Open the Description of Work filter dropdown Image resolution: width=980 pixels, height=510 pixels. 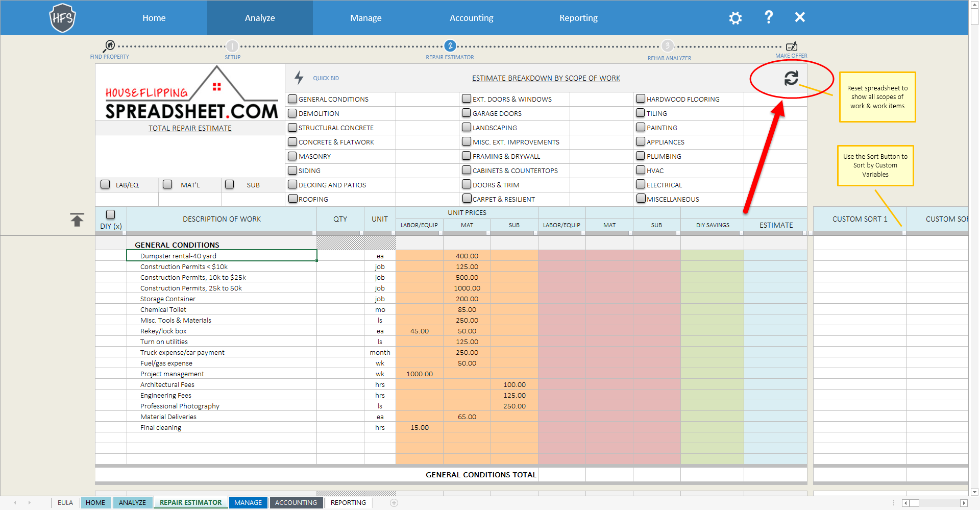[x=314, y=233]
